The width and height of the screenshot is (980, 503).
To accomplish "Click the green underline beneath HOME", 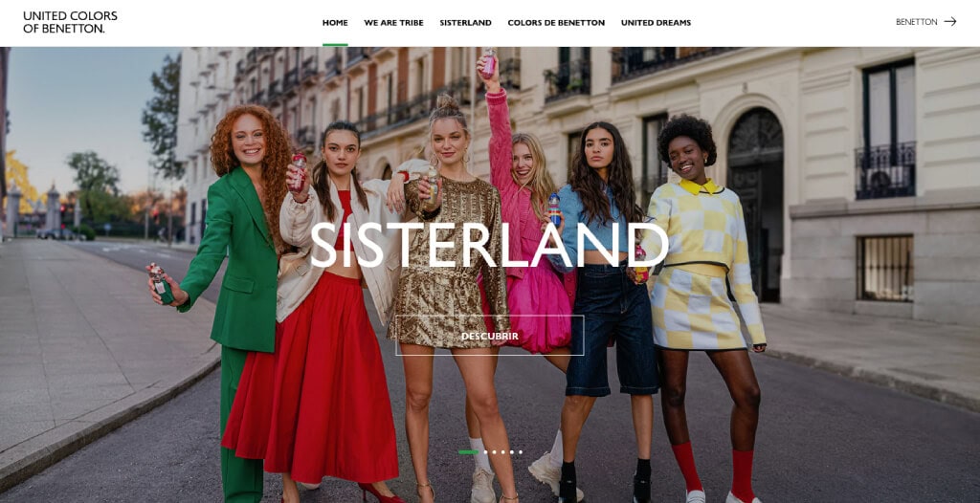I will click(x=335, y=44).
